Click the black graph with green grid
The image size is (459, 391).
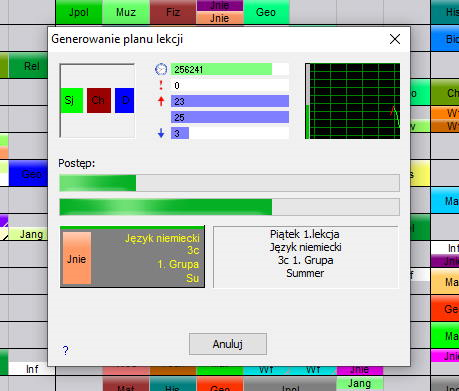353,101
